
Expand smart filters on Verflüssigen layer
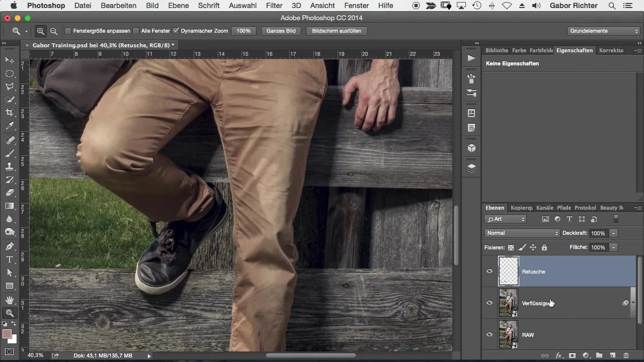pyautogui.click(x=633, y=303)
